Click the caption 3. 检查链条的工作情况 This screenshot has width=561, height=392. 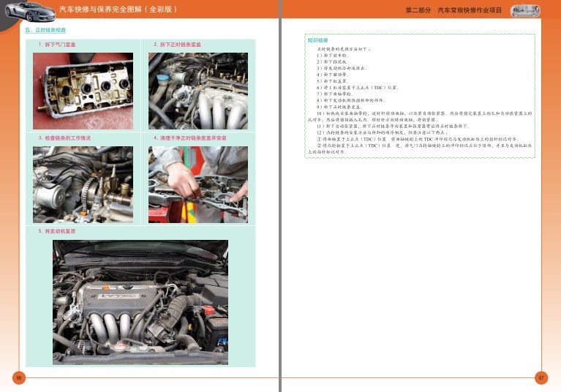pyautogui.click(x=64, y=138)
